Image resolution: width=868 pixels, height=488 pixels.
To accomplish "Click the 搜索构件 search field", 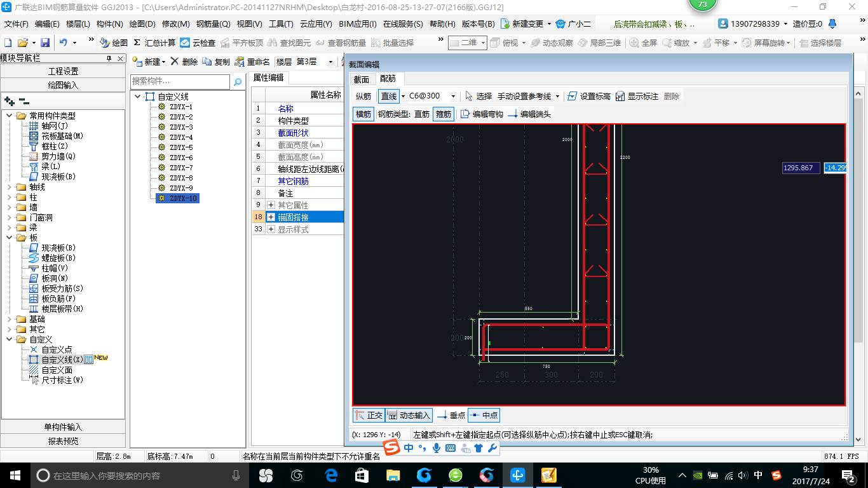I will (x=180, y=82).
